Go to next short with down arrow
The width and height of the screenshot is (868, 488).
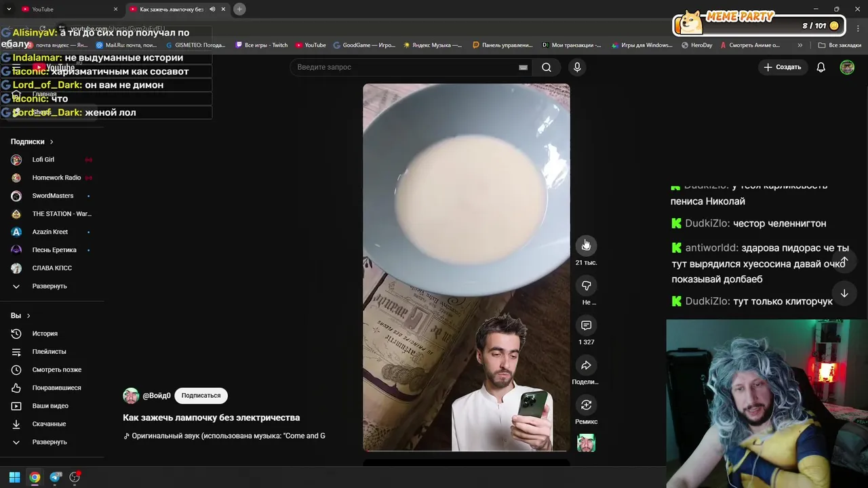tap(844, 293)
